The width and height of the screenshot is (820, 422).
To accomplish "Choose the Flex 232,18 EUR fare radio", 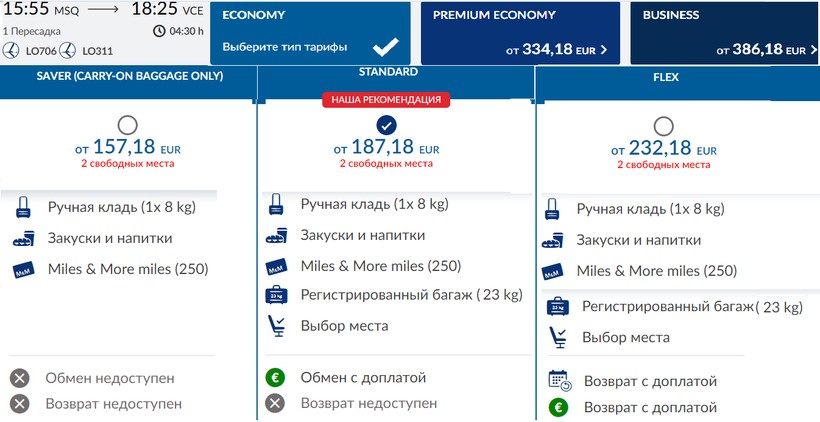I will 662,125.
